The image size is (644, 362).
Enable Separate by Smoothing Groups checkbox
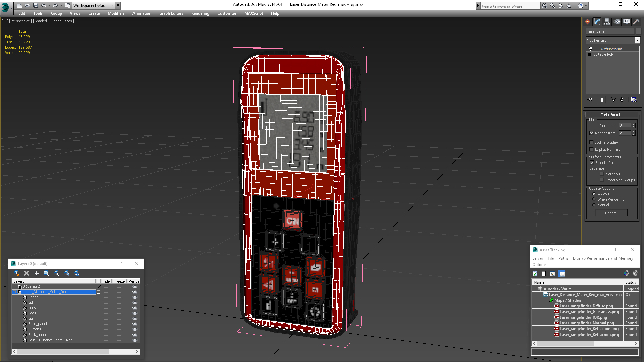pyautogui.click(x=602, y=180)
